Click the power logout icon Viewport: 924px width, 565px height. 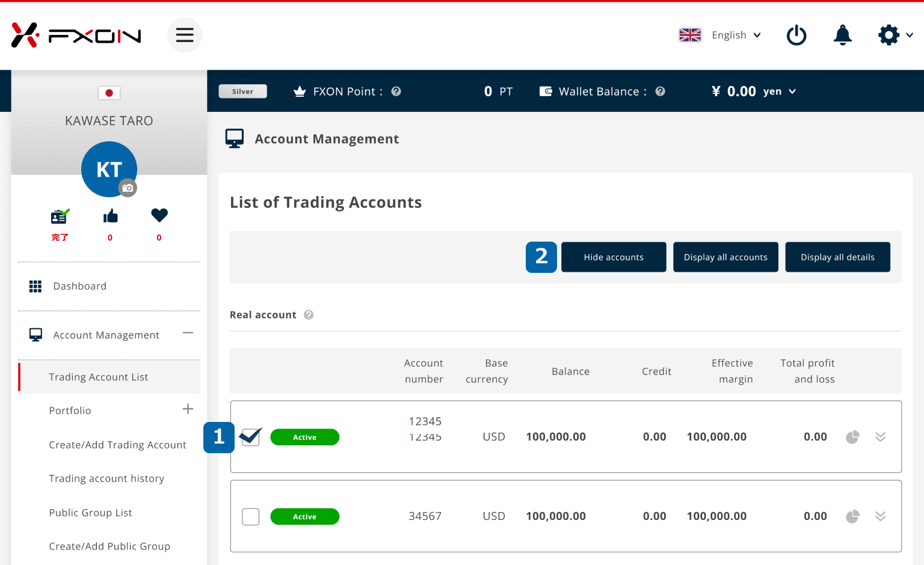(796, 35)
